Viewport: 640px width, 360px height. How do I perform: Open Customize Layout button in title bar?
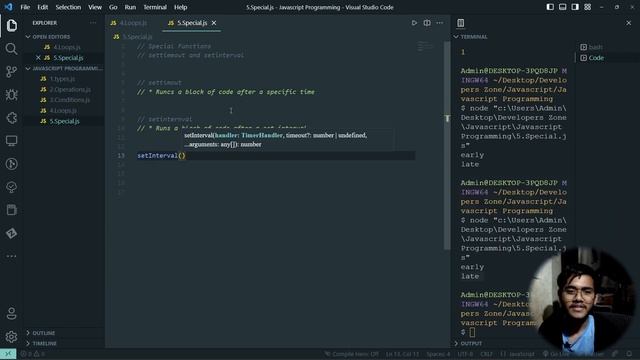(587, 7)
